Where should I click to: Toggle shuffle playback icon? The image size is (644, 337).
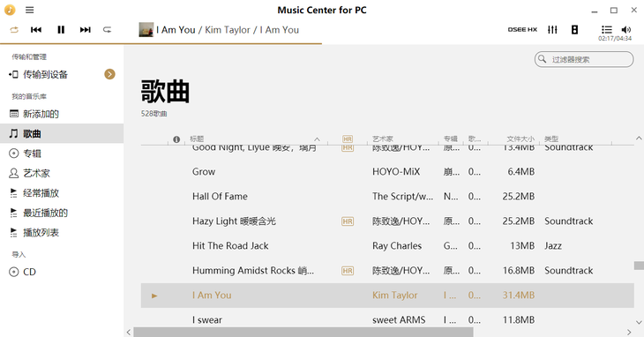point(14,30)
